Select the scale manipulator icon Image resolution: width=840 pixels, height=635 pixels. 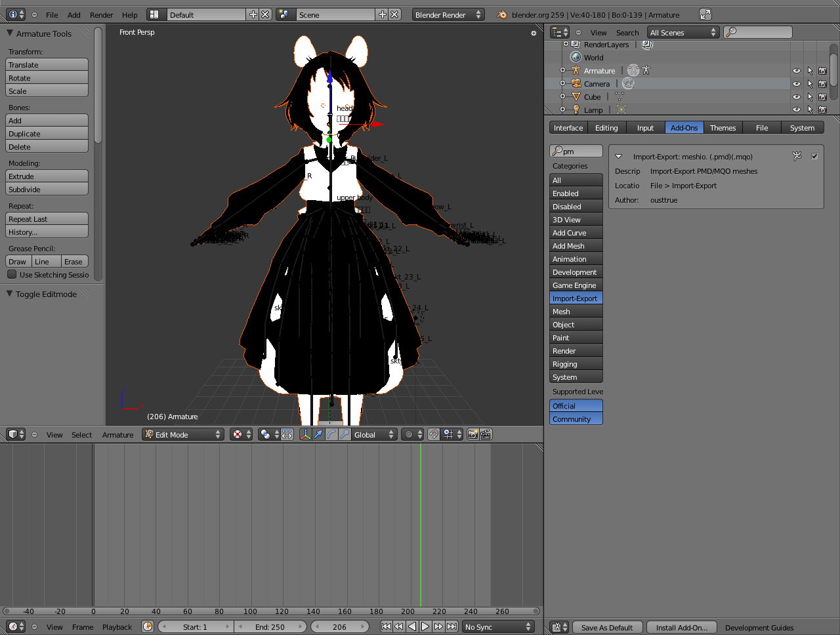click(x=345, y=434)
